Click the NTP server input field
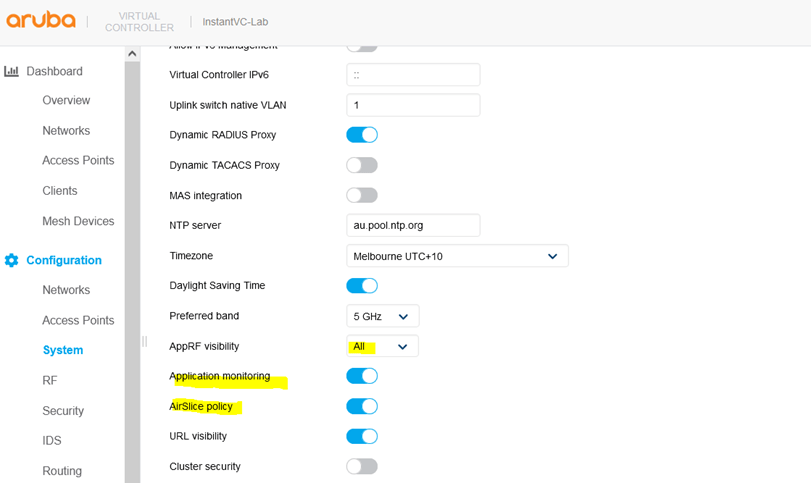Viewport: 811px width, 483px height. 413,225
